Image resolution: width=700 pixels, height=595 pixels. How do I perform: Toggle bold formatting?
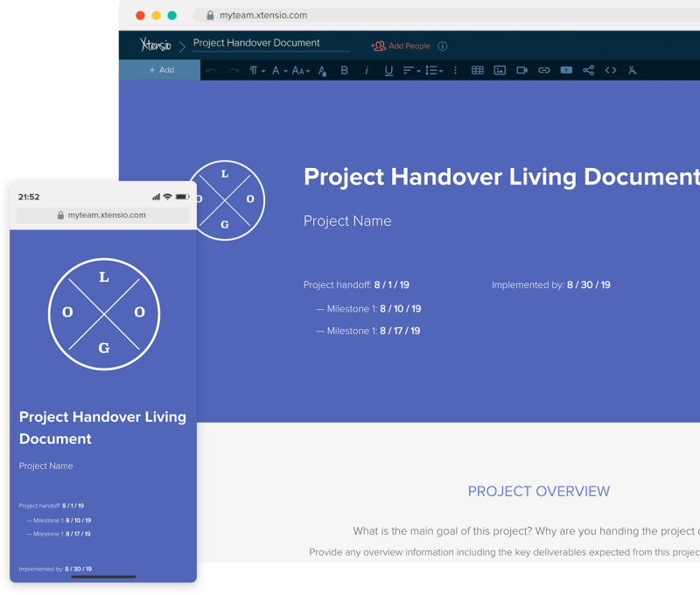click(344, 71)
